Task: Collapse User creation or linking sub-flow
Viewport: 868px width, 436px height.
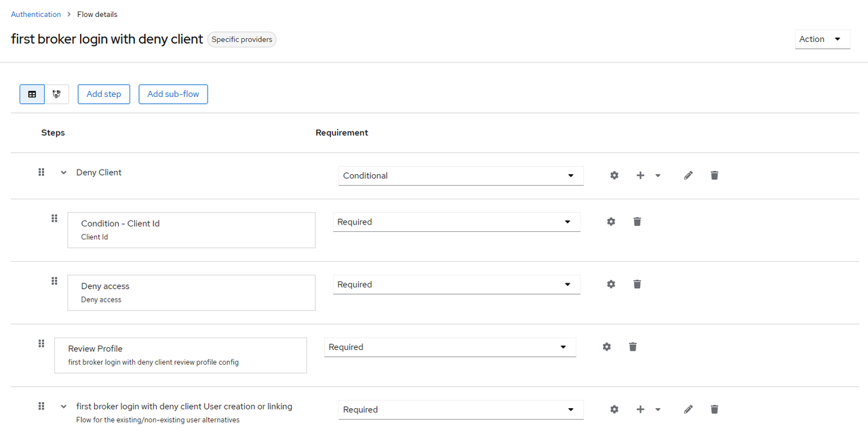Action: [64, 407]
